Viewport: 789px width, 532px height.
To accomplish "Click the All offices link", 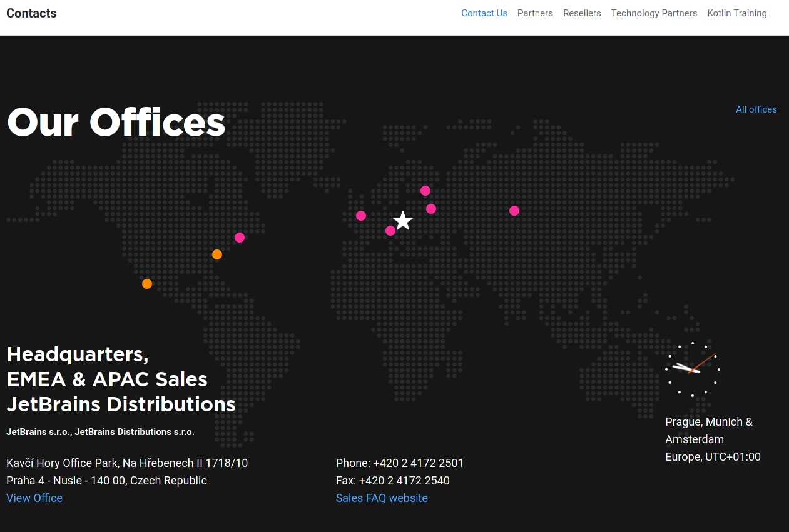I will (756, 109).
